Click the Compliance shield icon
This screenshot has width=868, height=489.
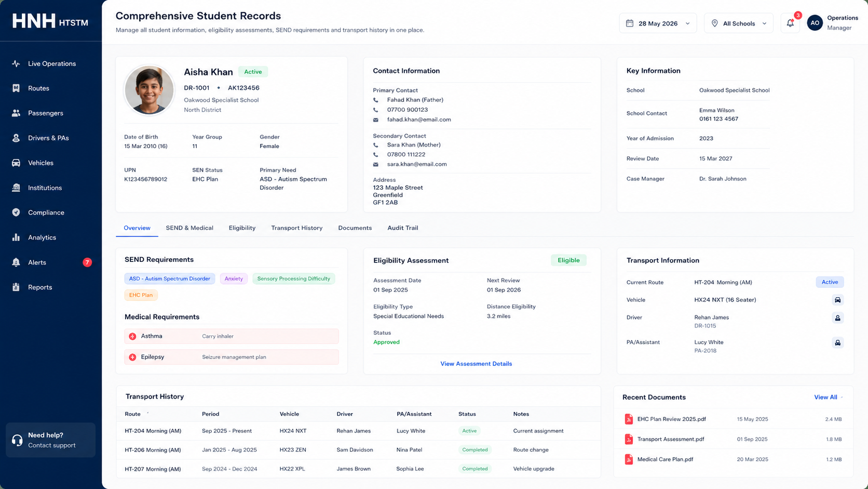(x=16, y=213)
